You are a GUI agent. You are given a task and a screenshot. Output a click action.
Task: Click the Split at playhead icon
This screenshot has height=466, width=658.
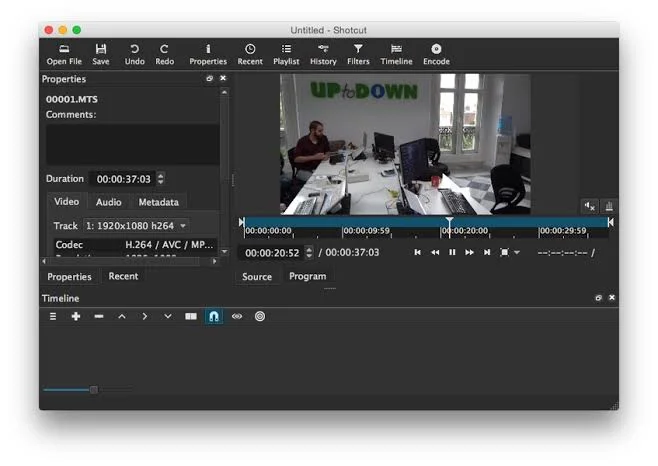tap(191, 316)
